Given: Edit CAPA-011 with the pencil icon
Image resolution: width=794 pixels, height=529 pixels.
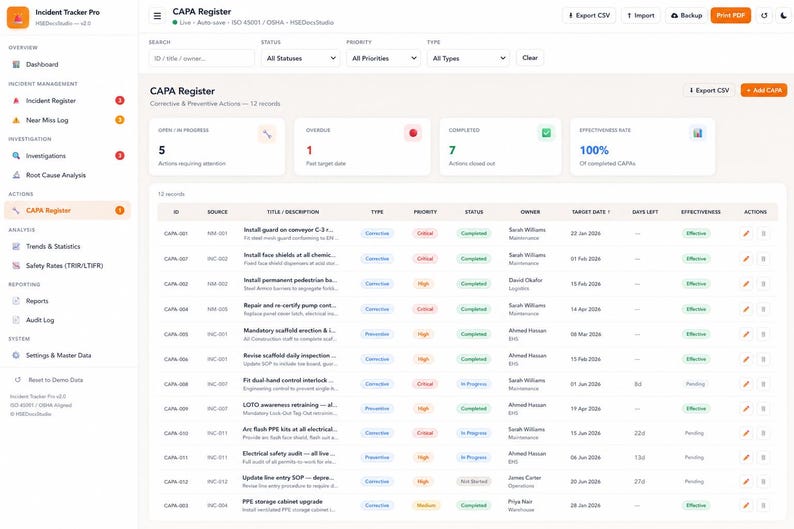Looking at the screenshot, I should 746,458.
